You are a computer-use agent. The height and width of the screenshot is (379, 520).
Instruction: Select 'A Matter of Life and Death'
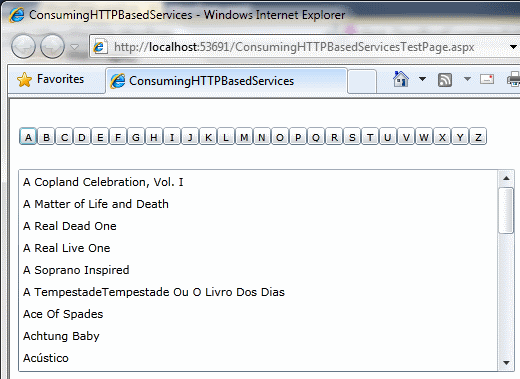click(x=258, y=204)
